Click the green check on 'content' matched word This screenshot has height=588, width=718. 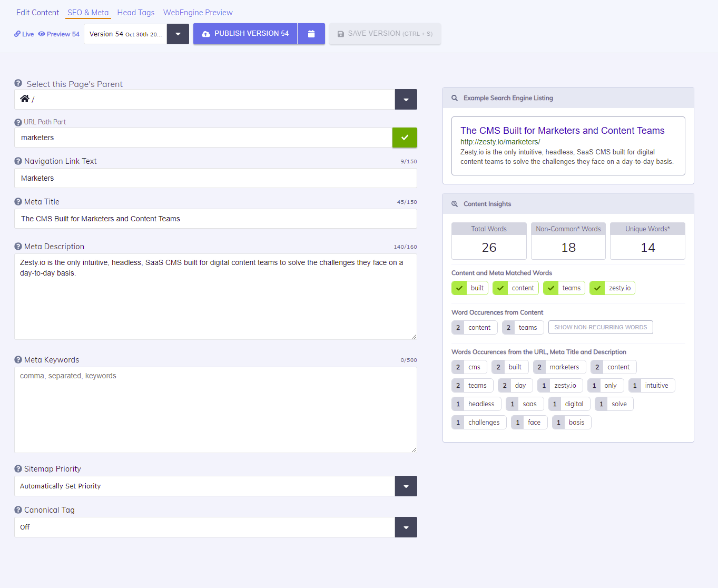click(x=500, y=288)
